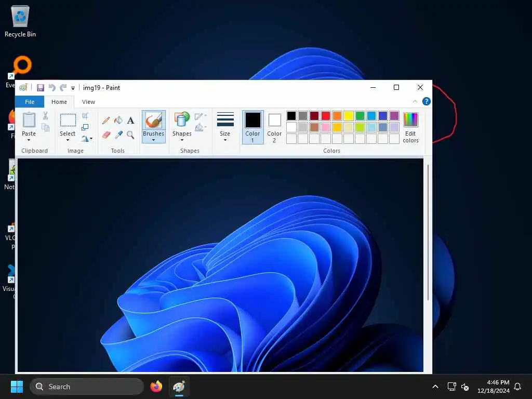
Task: Click the Resize icon in Image group
Action: [85, 127]
